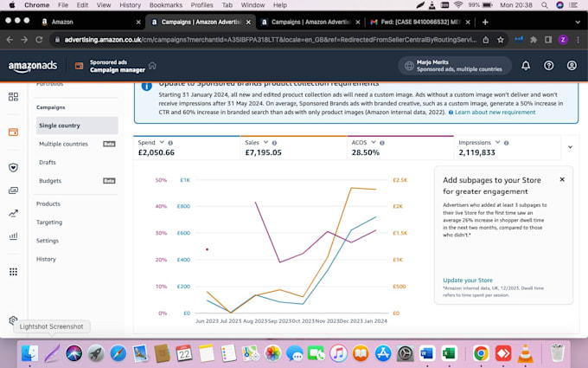588x368 pixels.
Task: Open the nine-dot apps icon in sidebar
Action: pos(13,272)
